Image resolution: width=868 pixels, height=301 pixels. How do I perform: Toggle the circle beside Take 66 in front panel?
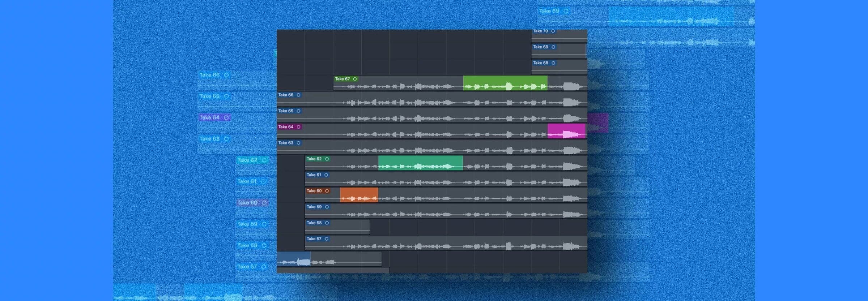tap(298, 95)
